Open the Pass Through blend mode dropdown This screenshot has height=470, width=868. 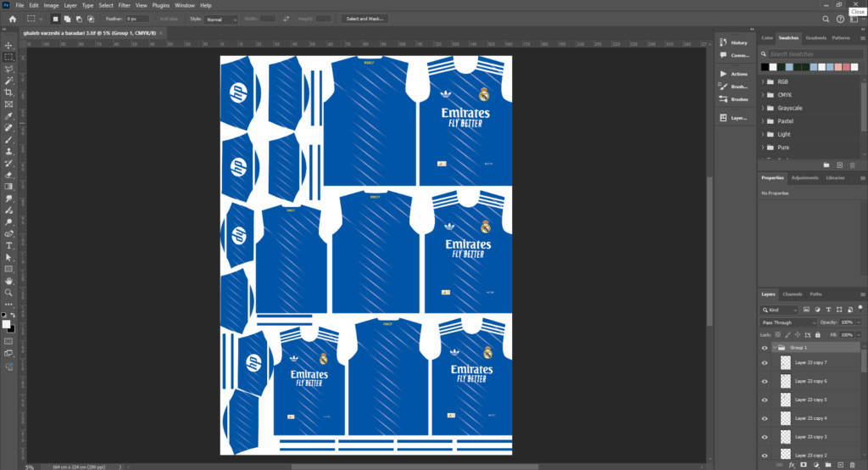click(788, 322)
